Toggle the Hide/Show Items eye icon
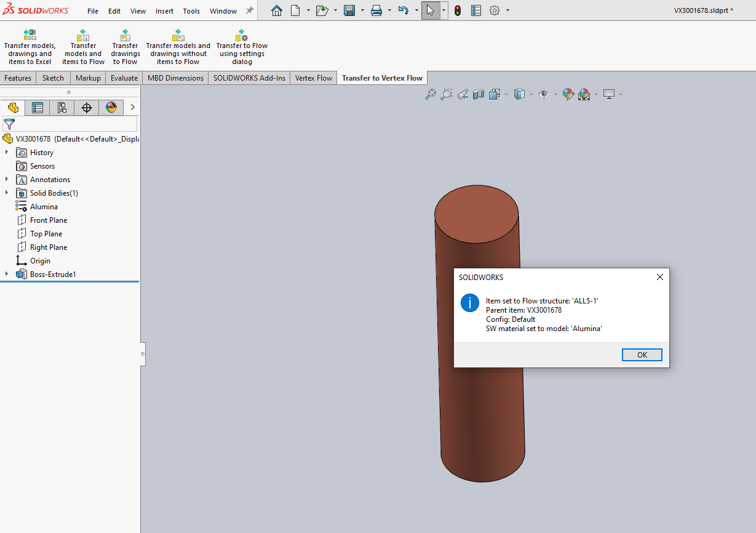The height and width of the screenshot is (533, 756). [543, 94]
